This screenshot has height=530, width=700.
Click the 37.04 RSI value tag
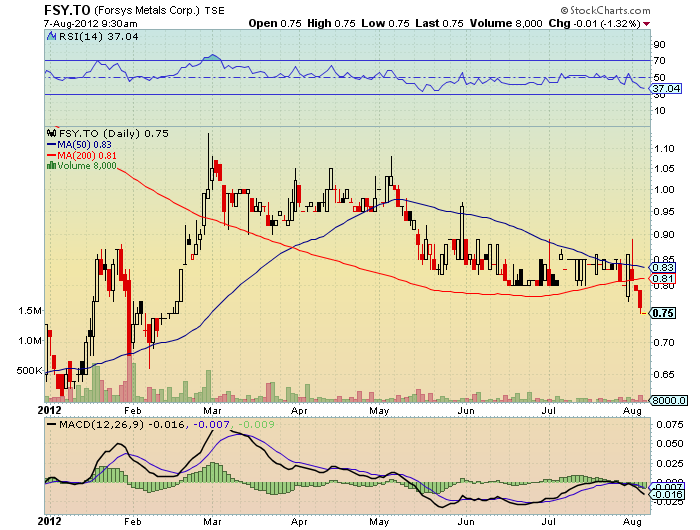tap(665, 88)
